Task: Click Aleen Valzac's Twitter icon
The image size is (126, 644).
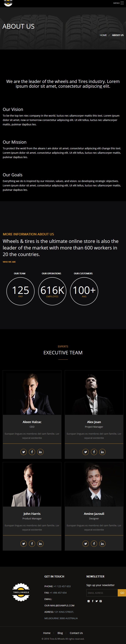Action: 24,452
